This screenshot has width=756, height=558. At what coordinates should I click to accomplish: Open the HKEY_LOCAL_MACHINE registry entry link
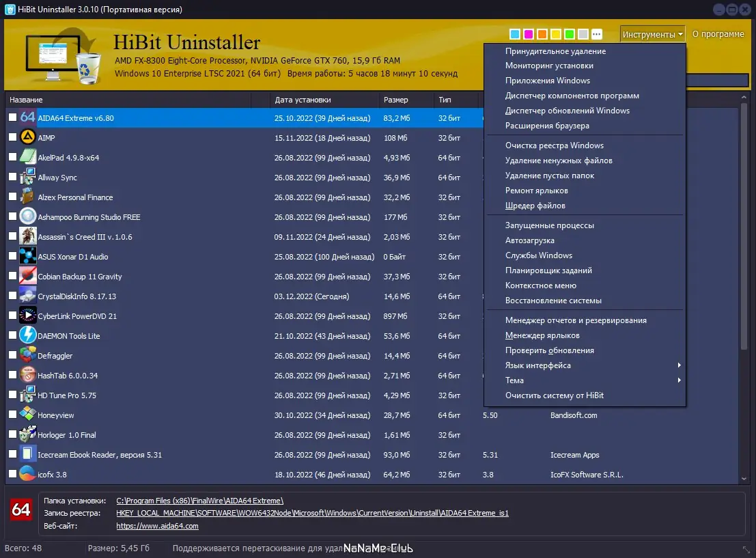312,513
